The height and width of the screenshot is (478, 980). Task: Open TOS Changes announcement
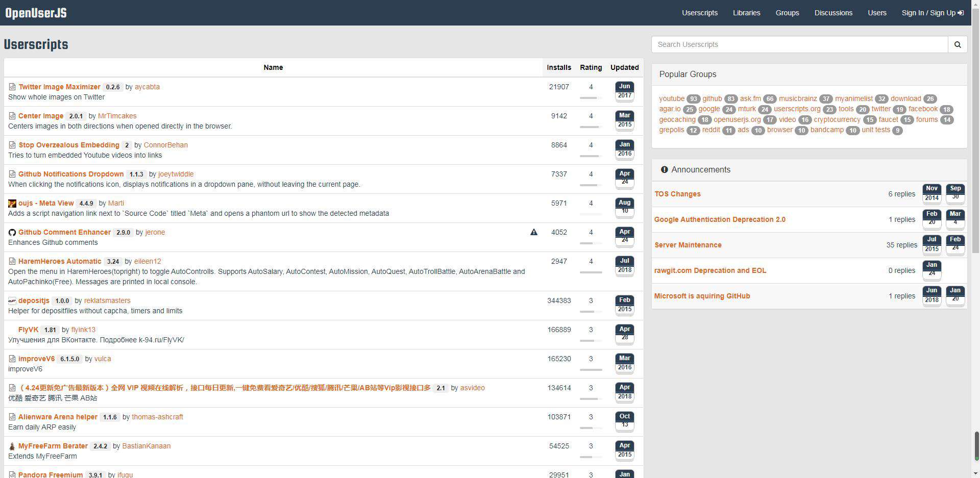tap(677, 194)
